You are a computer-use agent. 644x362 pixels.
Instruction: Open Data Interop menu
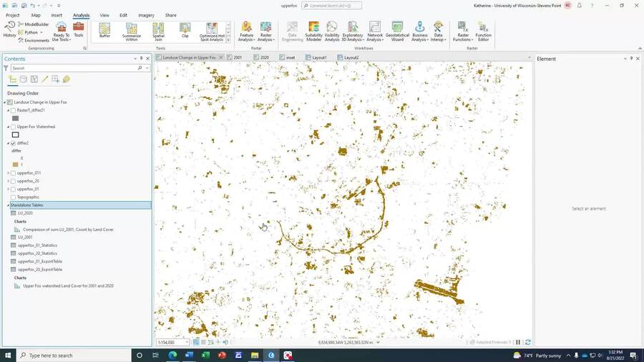point(438,31)
